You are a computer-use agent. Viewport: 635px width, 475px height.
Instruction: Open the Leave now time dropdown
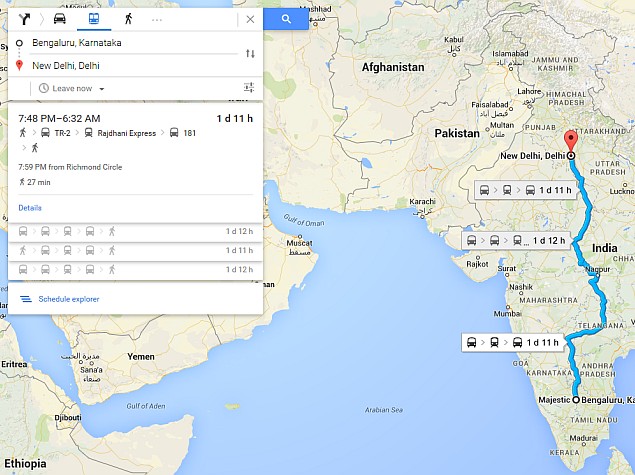pos(72,88)
